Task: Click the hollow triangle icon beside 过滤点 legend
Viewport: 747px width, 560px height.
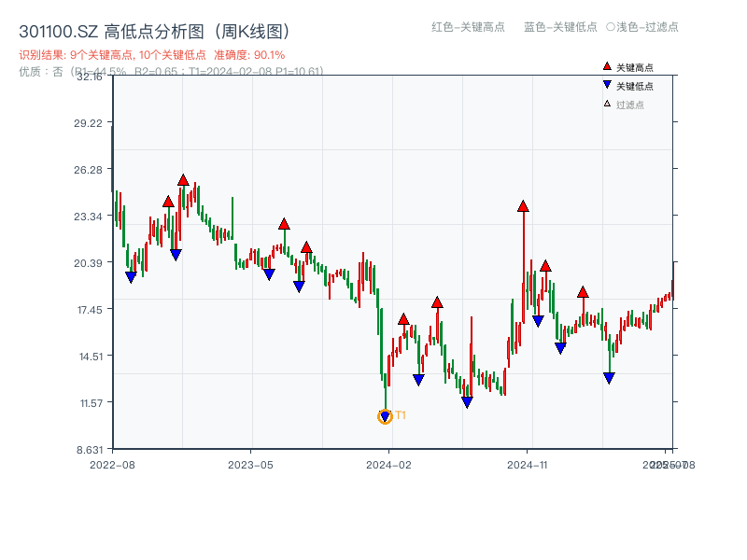Action: (x=607, y=104)
